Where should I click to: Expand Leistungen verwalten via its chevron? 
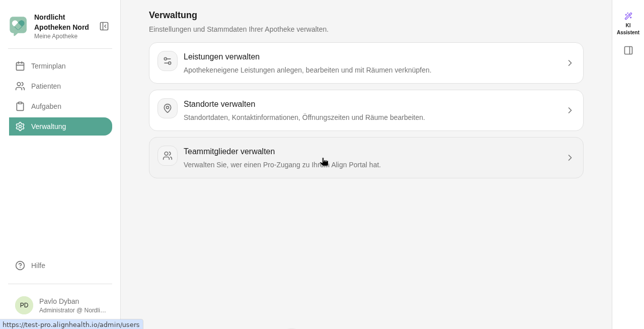point(570,63)
